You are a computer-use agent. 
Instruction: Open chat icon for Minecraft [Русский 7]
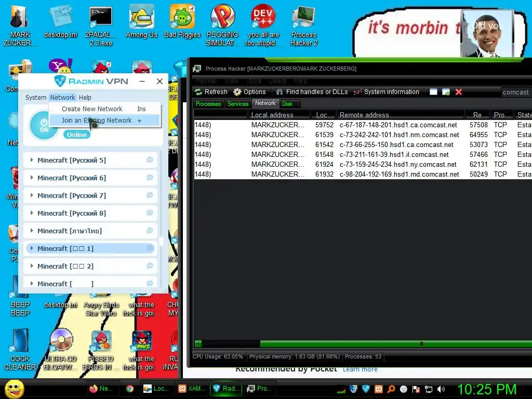[x=150, y=195]
